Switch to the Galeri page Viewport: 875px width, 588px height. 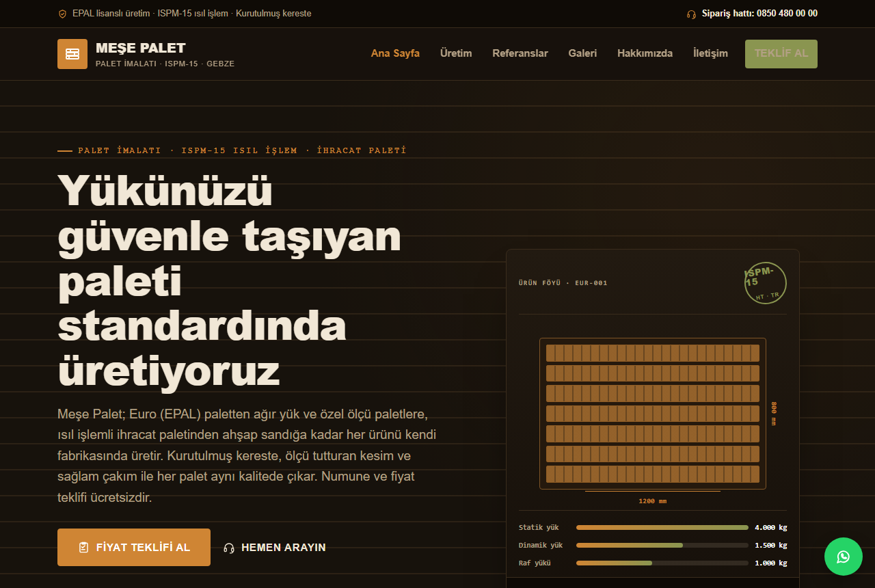point(582,53)
